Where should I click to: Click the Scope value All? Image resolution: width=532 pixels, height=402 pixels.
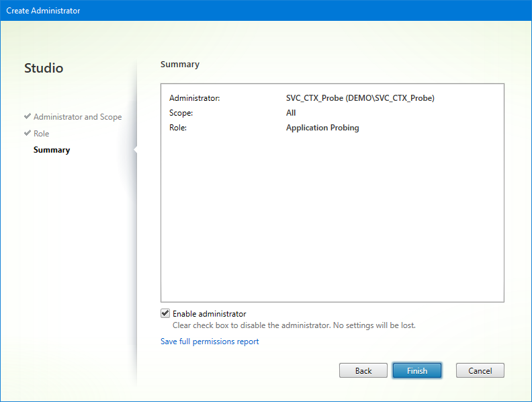[x=291, y=113]
